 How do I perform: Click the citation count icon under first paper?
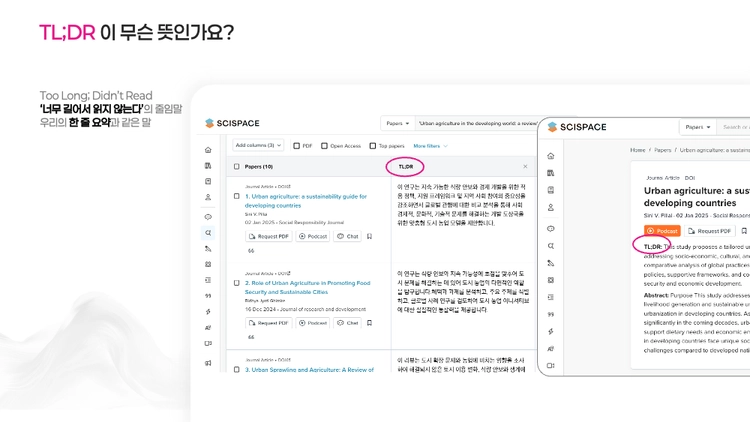pyautogui.click(x=251, y=251)
